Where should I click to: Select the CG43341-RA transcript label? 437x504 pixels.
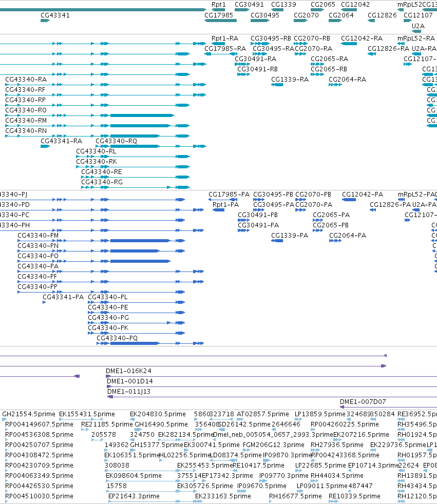pos(62,141)
